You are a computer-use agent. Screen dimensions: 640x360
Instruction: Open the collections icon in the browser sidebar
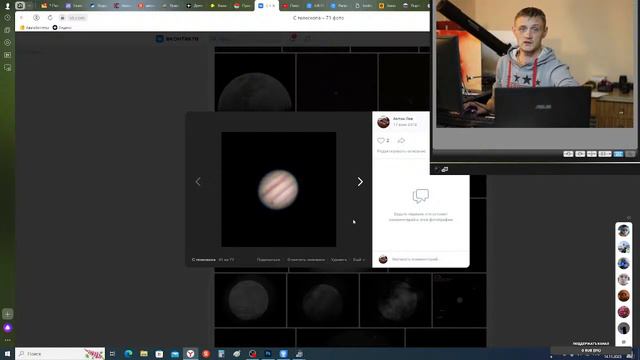tap(7, 30)
